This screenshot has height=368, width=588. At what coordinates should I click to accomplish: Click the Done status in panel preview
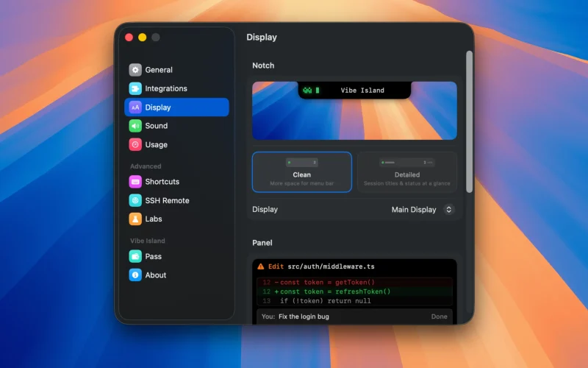(439, 316)
